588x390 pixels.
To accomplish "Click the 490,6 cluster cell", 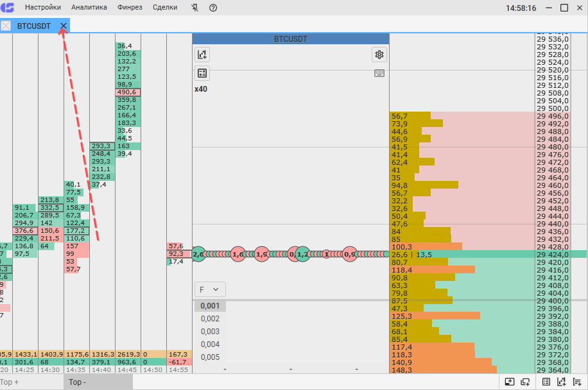I will pyautogui.click(x=128, y=92).
